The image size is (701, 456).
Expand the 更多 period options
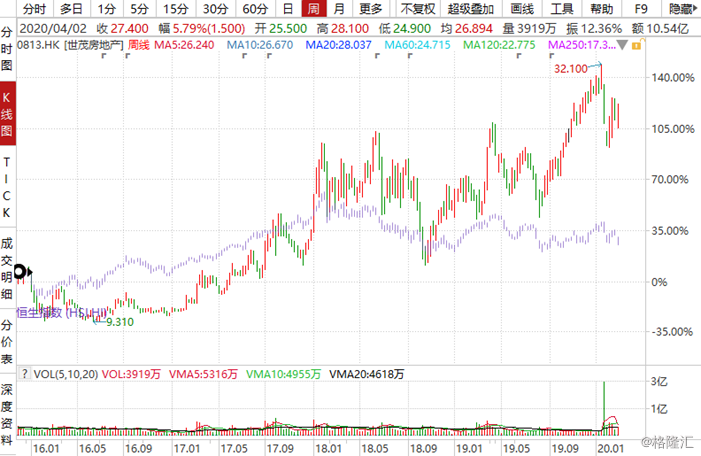pos(370,9)
